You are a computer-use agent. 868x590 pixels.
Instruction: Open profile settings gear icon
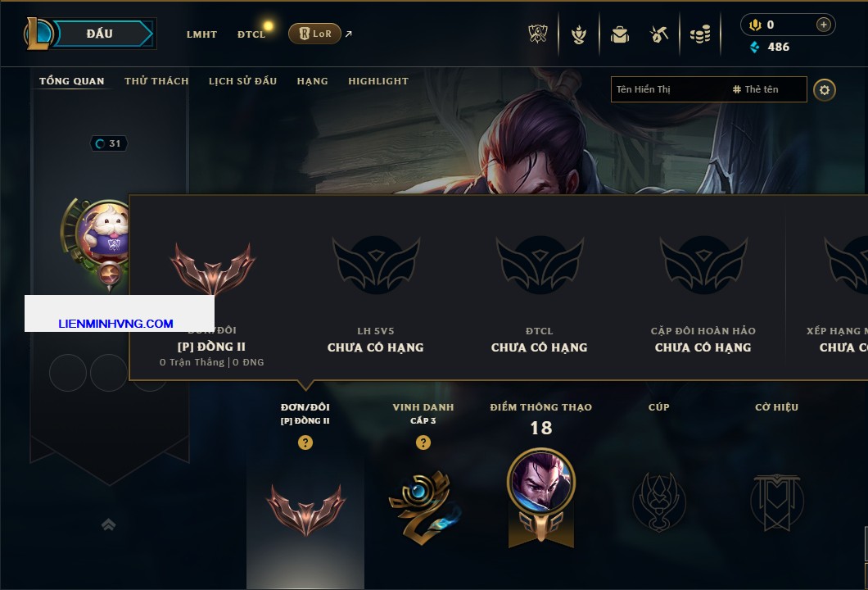click(x=825, y=90)
